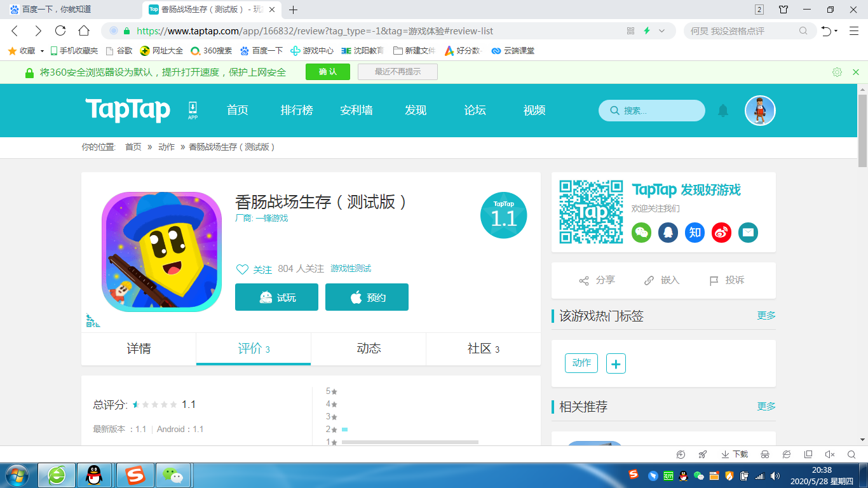
Task: Click 更多 next to 相关推荐
Action: (766, 406)
